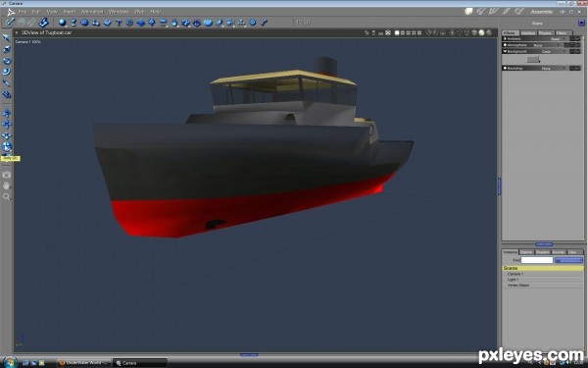Viewport: 588px width, 368px height.
Task: Open the Edit menu
Action: [x=35, y=12]
